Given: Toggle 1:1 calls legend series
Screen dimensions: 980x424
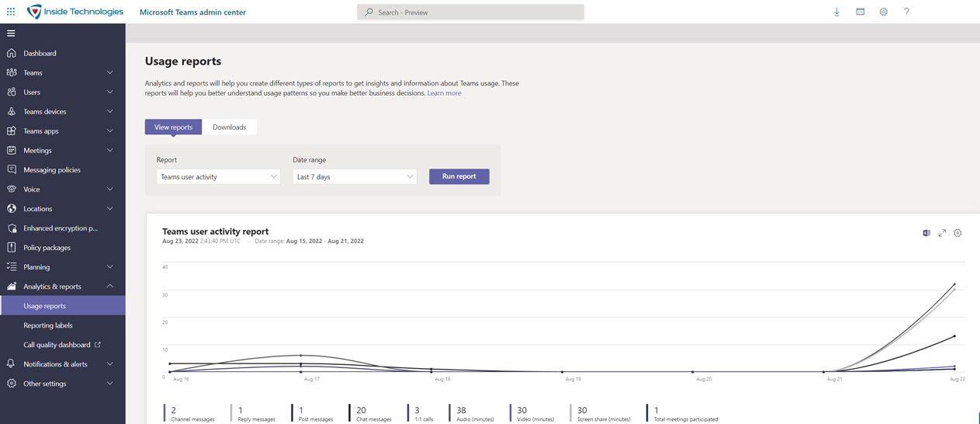Looking at the screenshot, I should point(421,413).
